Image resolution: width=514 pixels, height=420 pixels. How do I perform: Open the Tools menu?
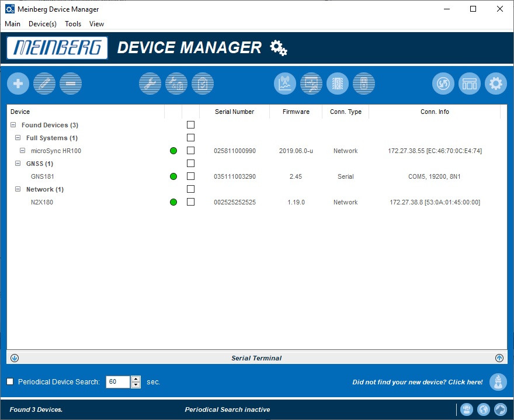click(x=73, y=24)
